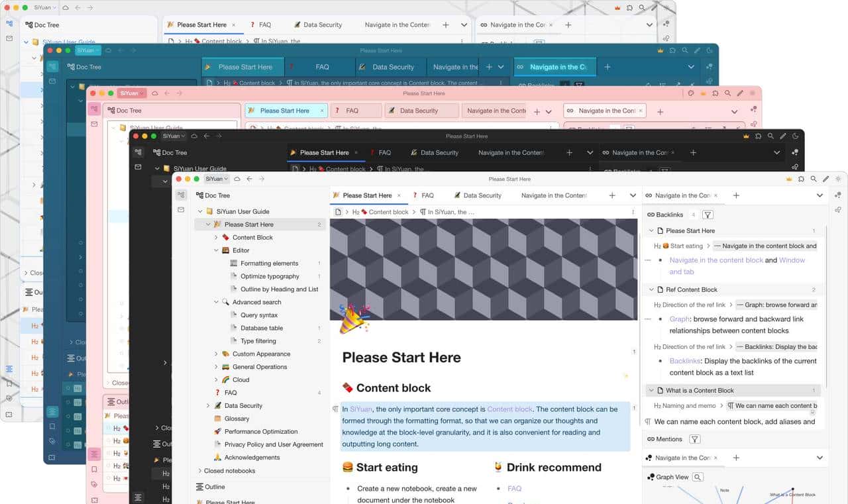
Task: Expand the General Operations tree item
Action: coord(216,367)
